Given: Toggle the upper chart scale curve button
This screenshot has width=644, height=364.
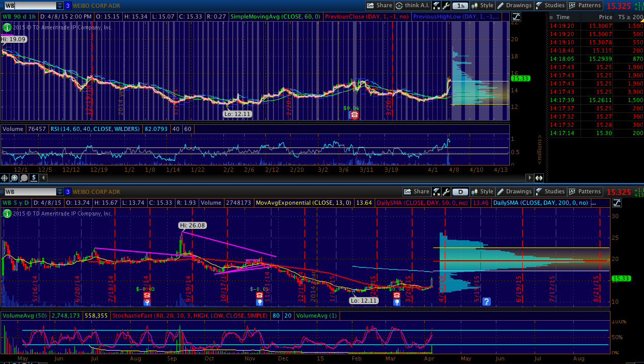Looking at the screenshot, I should point(516,16).
